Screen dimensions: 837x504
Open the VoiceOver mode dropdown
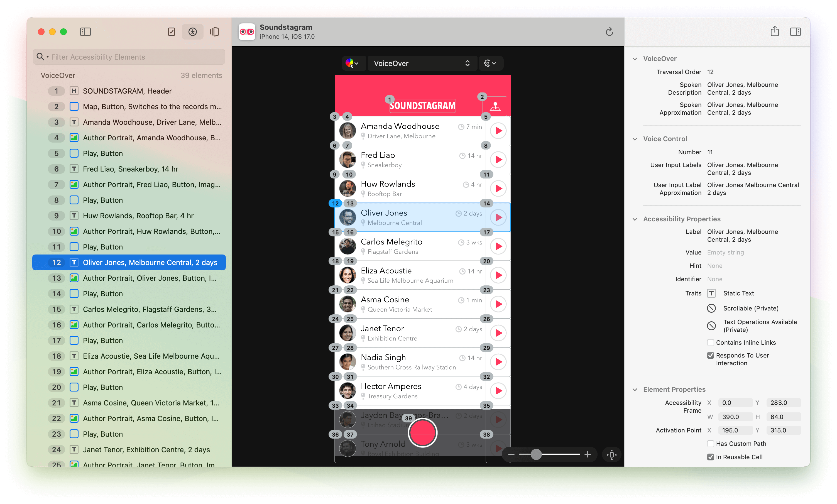[422, 63]
